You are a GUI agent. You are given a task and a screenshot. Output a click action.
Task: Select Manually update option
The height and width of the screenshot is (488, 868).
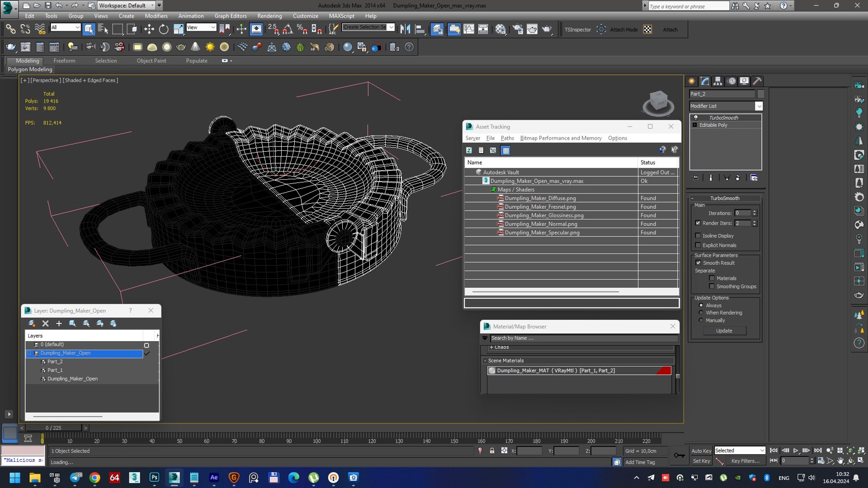[701, 320]
